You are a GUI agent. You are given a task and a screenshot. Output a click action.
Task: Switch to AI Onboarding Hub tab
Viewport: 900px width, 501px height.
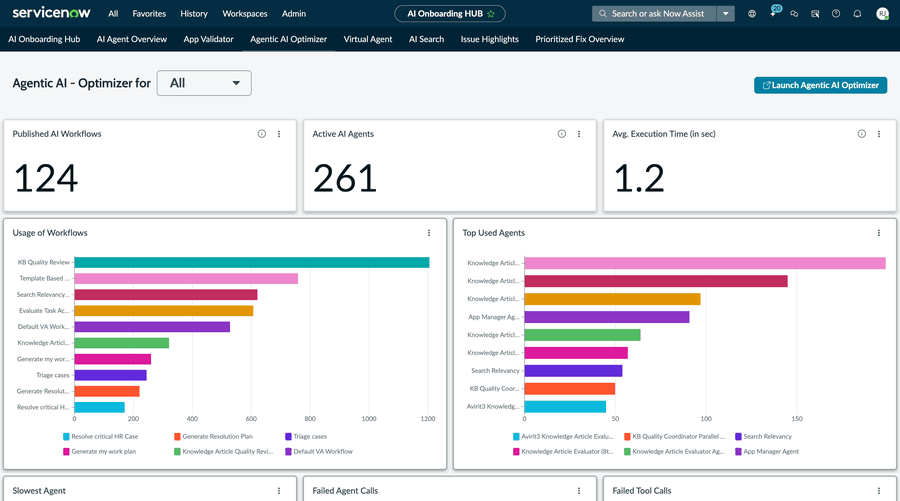44,39
